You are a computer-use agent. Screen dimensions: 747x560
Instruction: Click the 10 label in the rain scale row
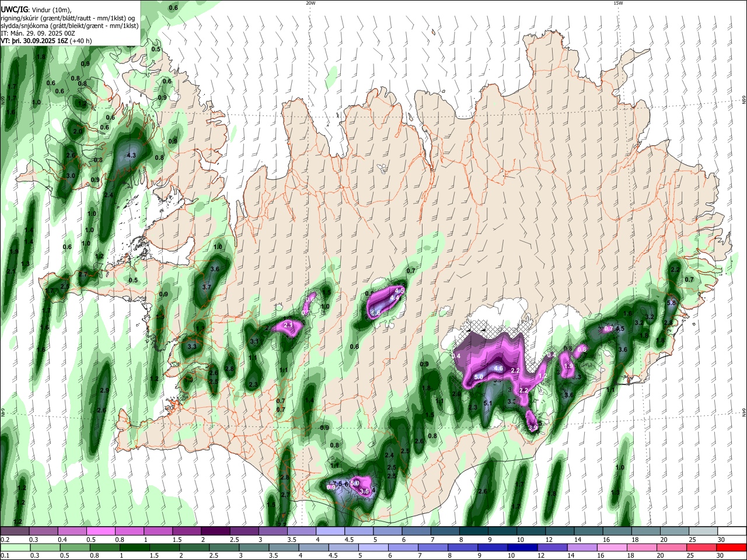pyautogui.click(x=511, y=556)
